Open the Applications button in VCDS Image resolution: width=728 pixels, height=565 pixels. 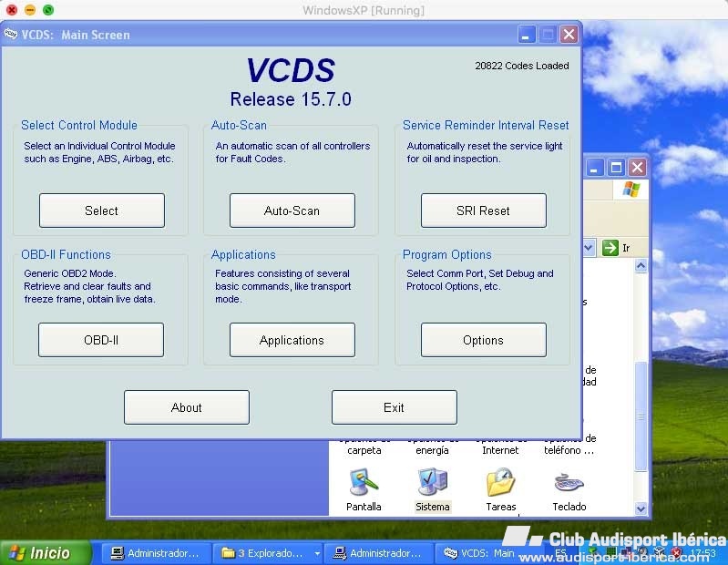pos(292,340)
